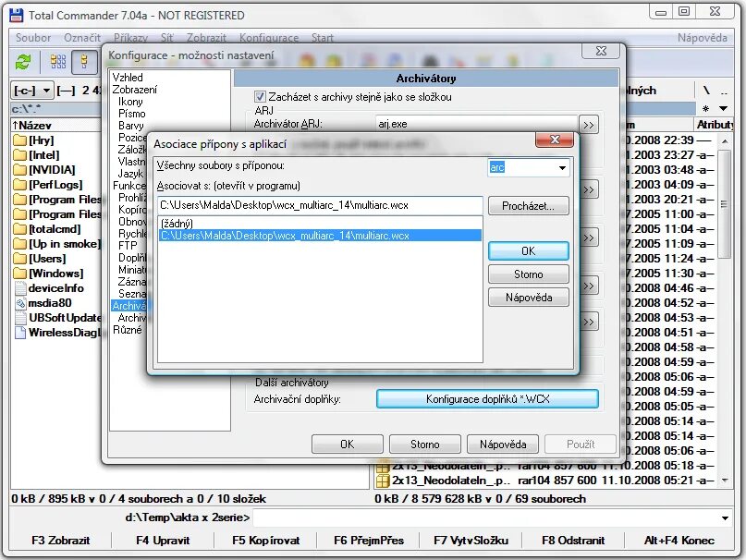Click F5 Kopírovat button
The height and width of the screenshot is (560, 746).
click(x=266, y=541)
